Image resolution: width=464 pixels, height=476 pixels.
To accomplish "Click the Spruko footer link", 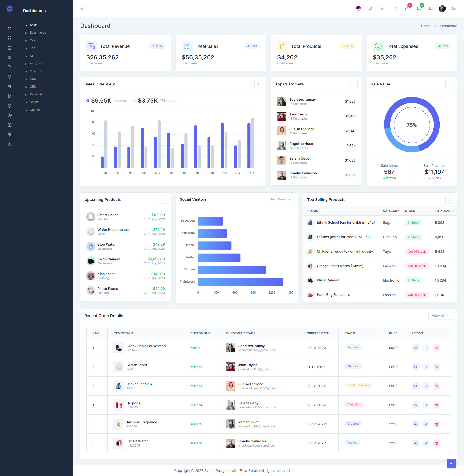I will [x=254, y=470].
